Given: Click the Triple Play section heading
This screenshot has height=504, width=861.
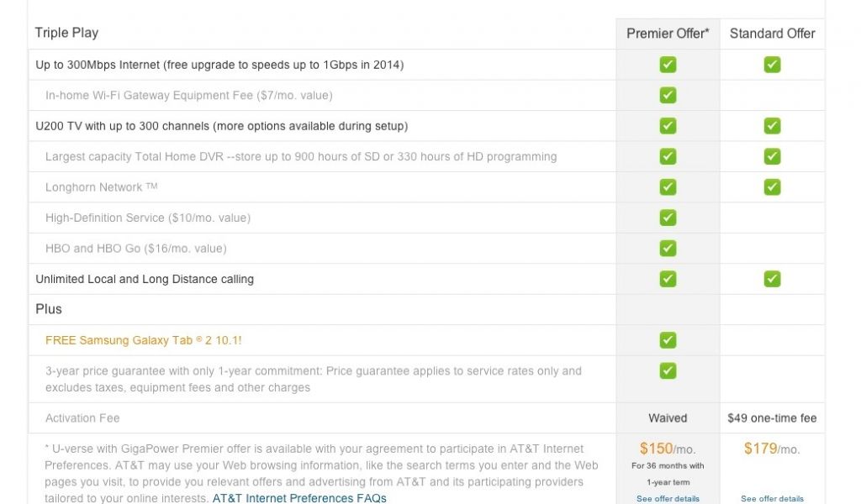Looking at the screenshot, I should tap(66, 33).
